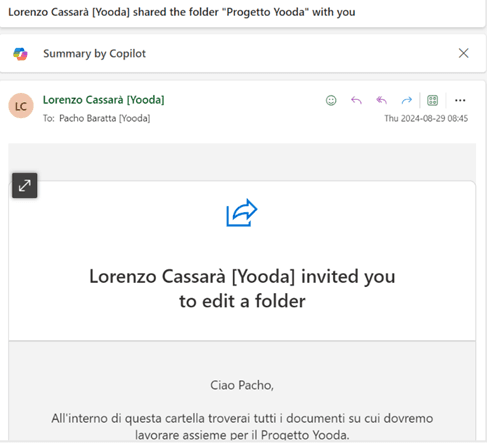Click the blue share arrow graphic
Image resolution: width=487 pixels, height=443 pixels.
pos(242,213)
